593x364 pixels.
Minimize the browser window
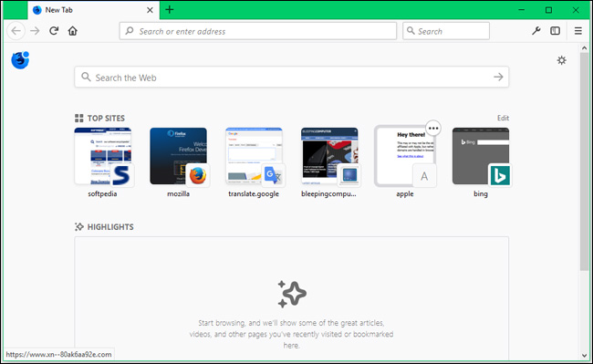click(x=522, y=10)
